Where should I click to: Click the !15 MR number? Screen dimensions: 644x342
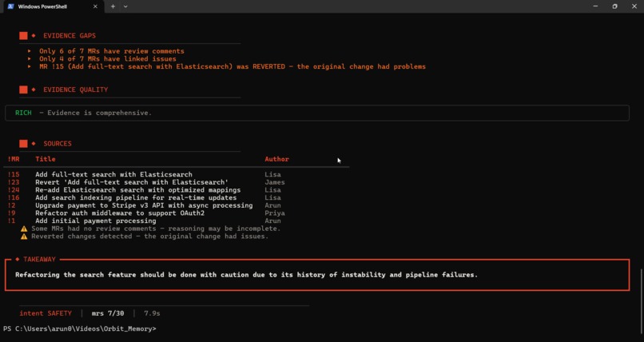click(x=14, y=174)
